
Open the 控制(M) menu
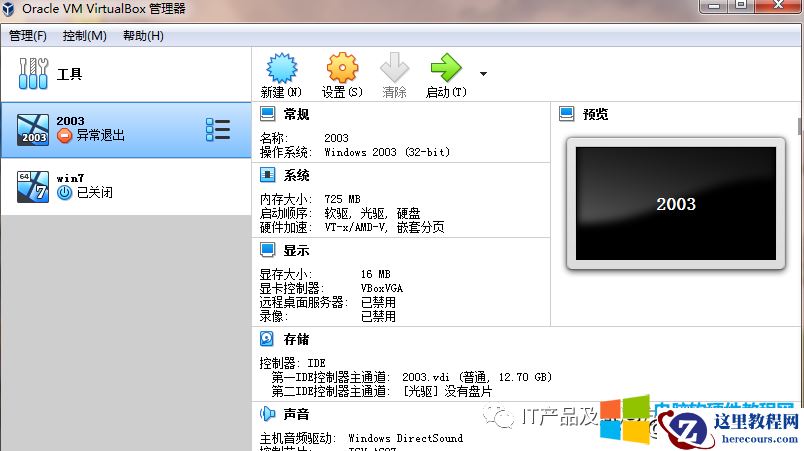point(85,36)
